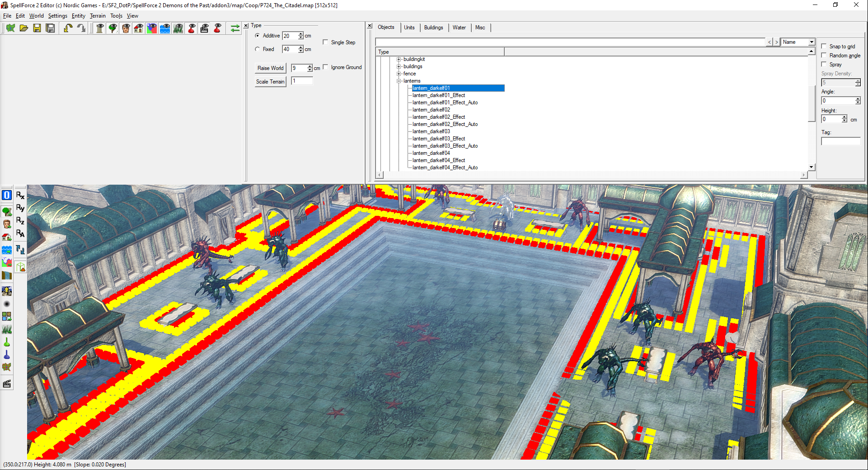Switch to the Buildings tab
Image resolution: width=868 pixels, height=470 pixels.
click(434, 28)
